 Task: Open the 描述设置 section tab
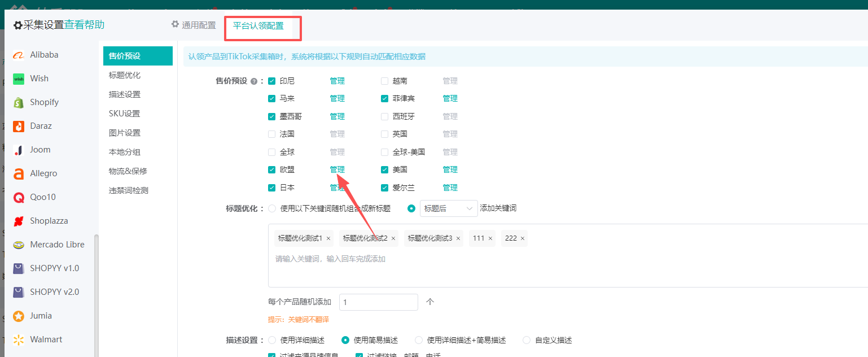coord(125,94)
